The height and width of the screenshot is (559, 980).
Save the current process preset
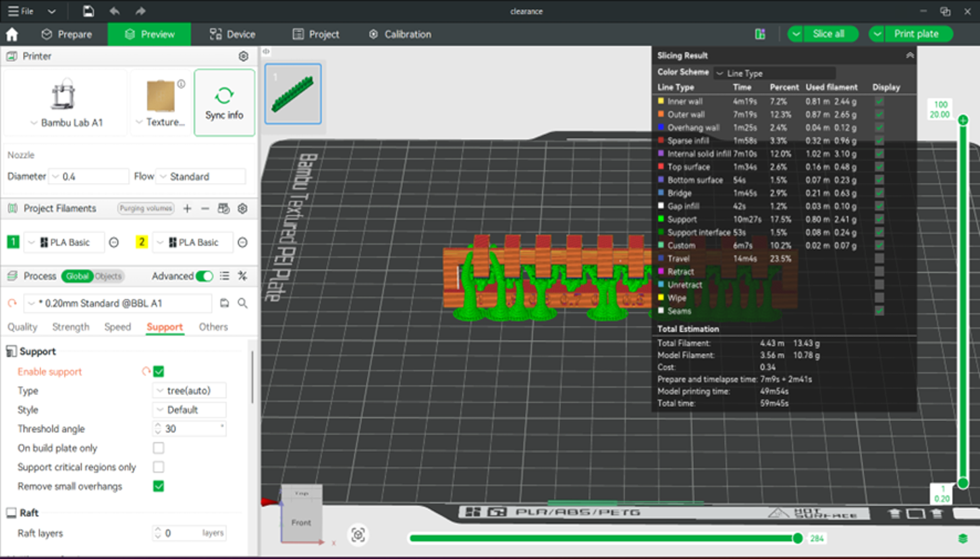pos(225,304)
